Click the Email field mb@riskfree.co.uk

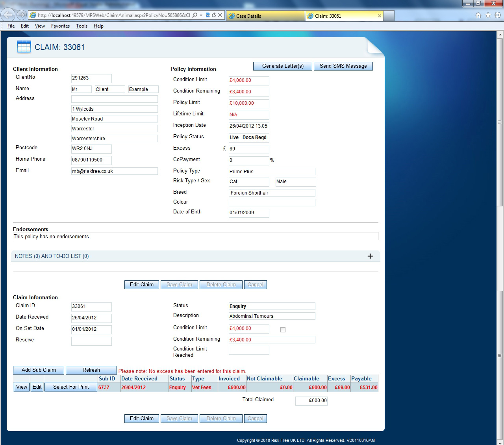pyautogui.click(x=115, y=171)
